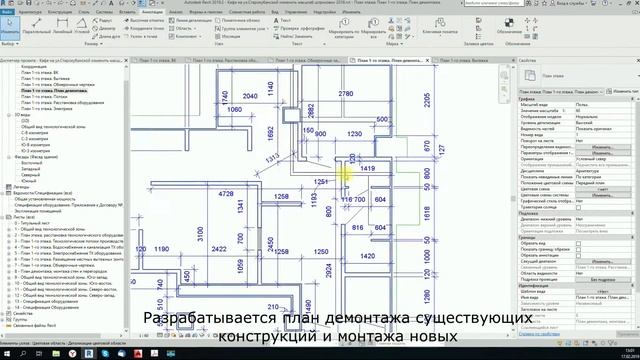The width and height of the screenshot is (640, 360).
Task: Open the Title Sheet in browser
Action: point(32,223)
